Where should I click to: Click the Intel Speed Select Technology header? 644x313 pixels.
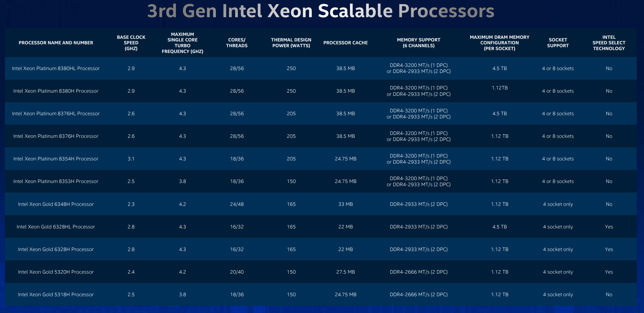tap(609, 43)
